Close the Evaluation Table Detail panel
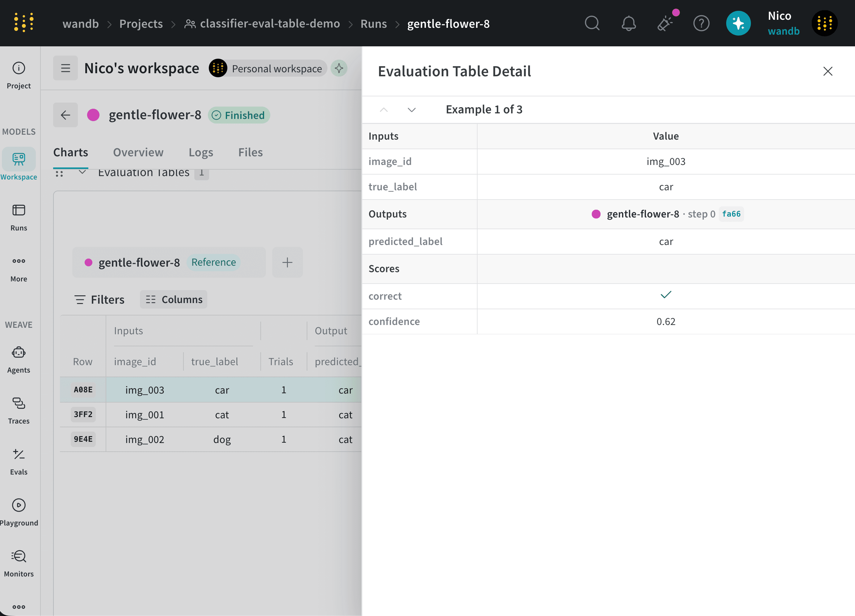855x616 pixels. click(x=828, y=71)
